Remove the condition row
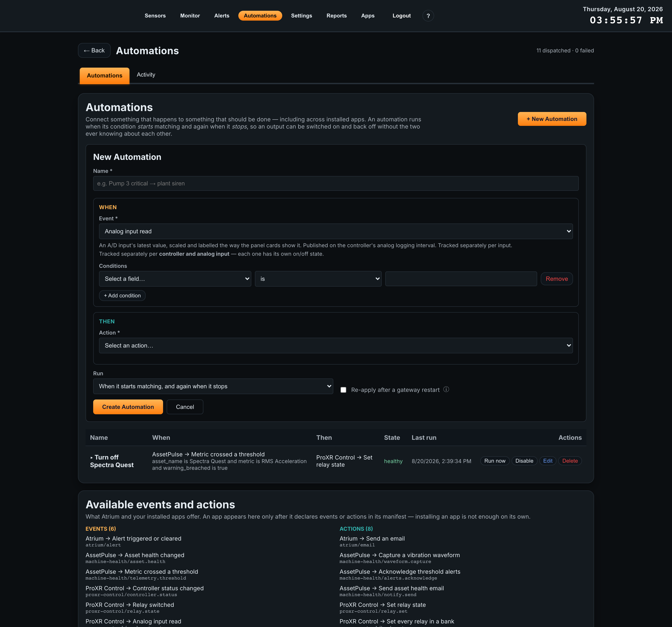The height and width of the screenshot is (627, 672). [556, 279]
